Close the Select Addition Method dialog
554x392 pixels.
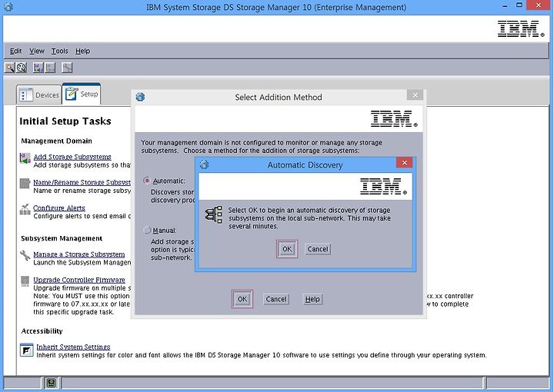(415, 95)
